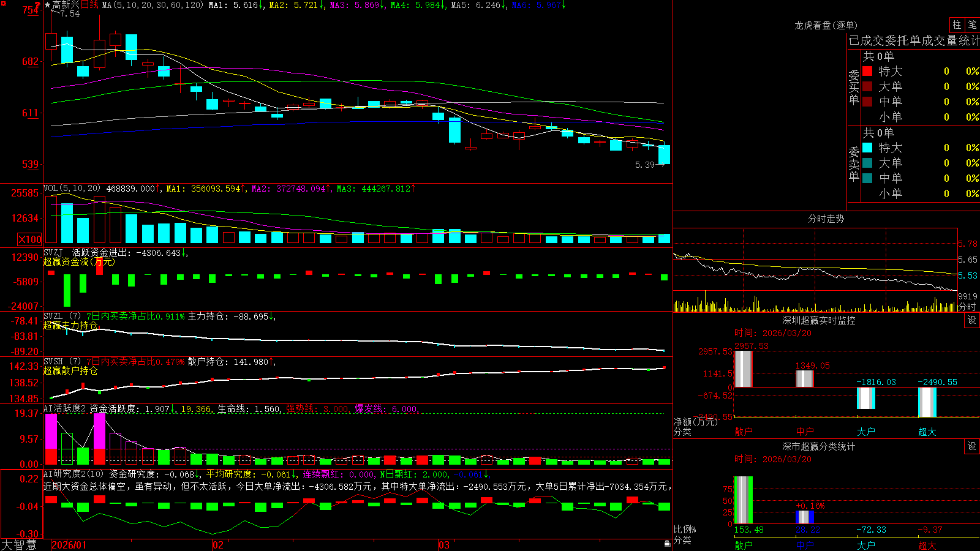Image resolution: width=980 pixels, height=551 pixels.
Task: Click the lock icon at the chart's bottom right
Action: pos(668,544)
